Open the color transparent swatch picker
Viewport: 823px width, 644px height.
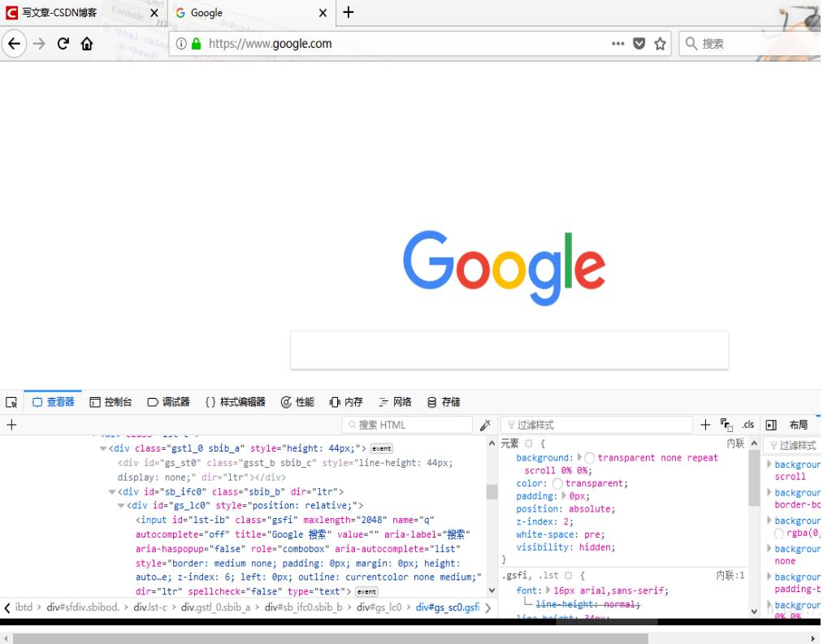point(557,483)
